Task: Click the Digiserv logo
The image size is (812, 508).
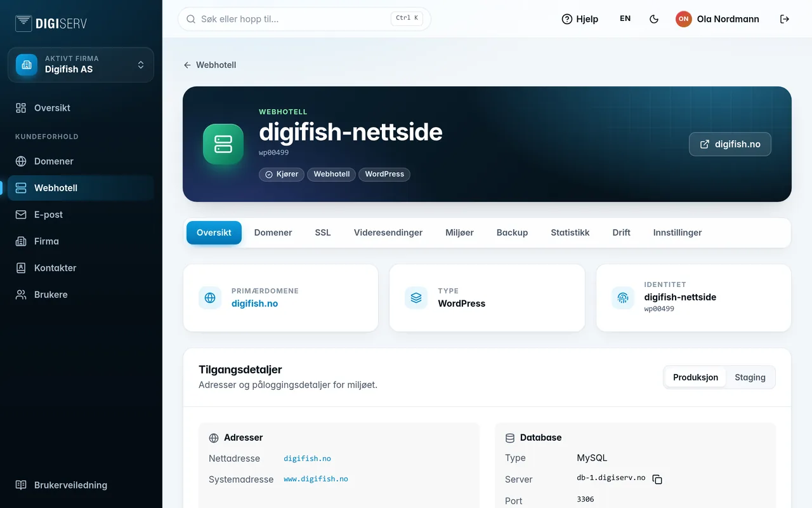Action: point(51,23)
